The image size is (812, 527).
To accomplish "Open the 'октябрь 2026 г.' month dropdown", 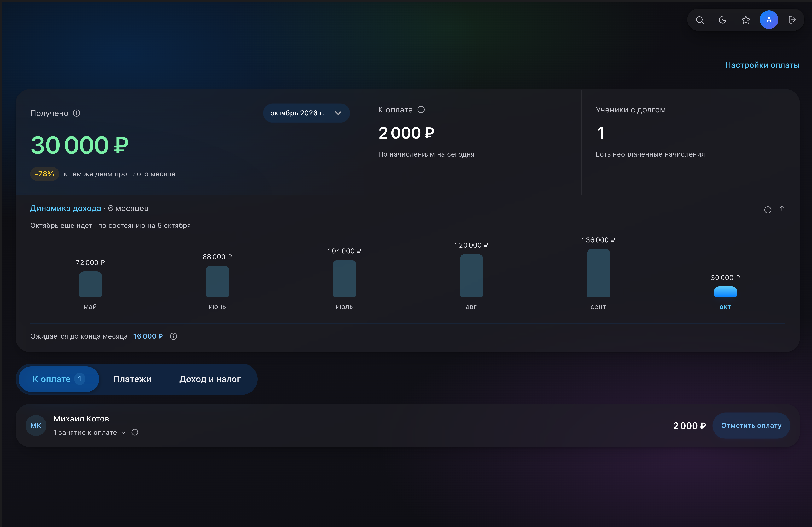I will click(306, 113).
